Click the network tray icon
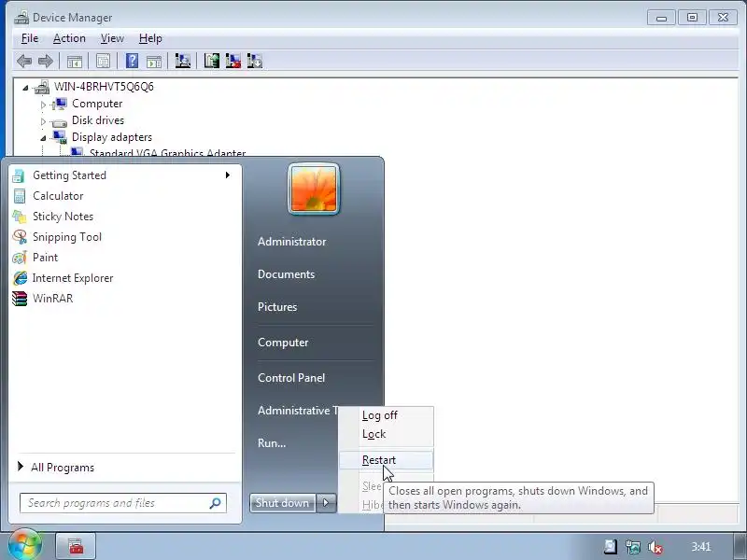This screenshot has height=560, width=747. click(x=633, y=547)
